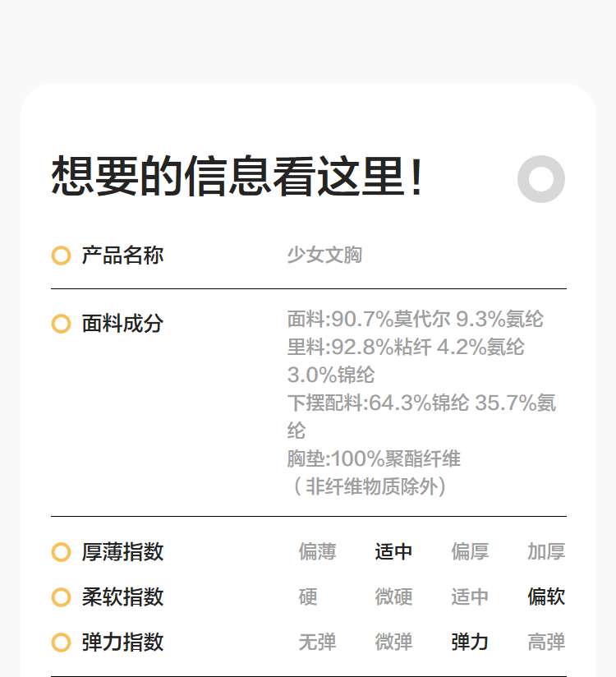Viewport: 616px width, 677px height.
Task: Click the yellow circle beside 弹力指数
Action: pyautogui.click(x=61, y=642)
